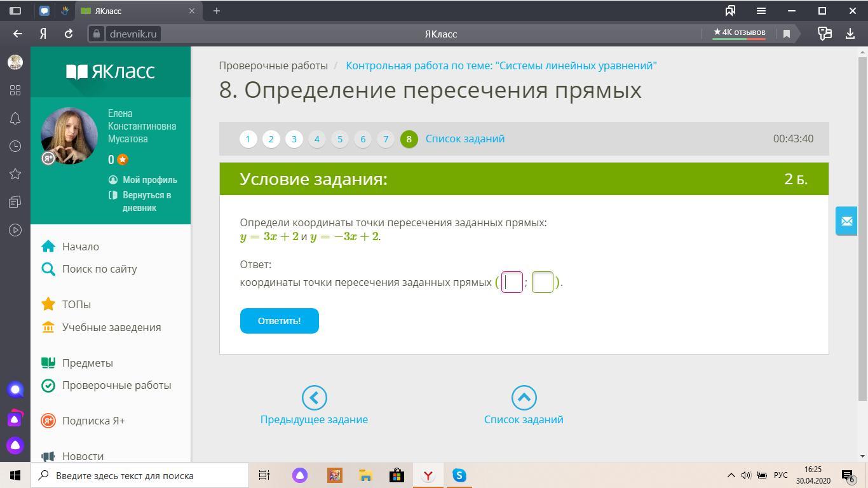
Task: Click the second coordinate input field
Action: click(x=543, y=282)
